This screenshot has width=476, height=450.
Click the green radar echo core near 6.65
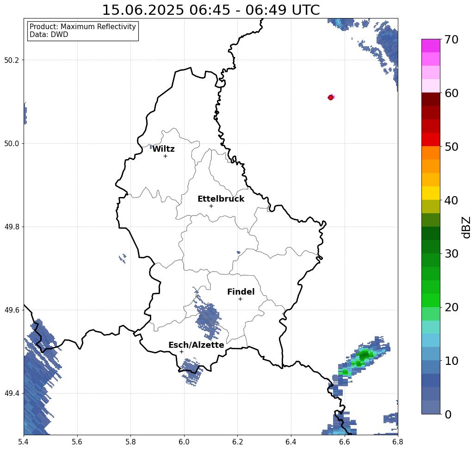(364, 354)
